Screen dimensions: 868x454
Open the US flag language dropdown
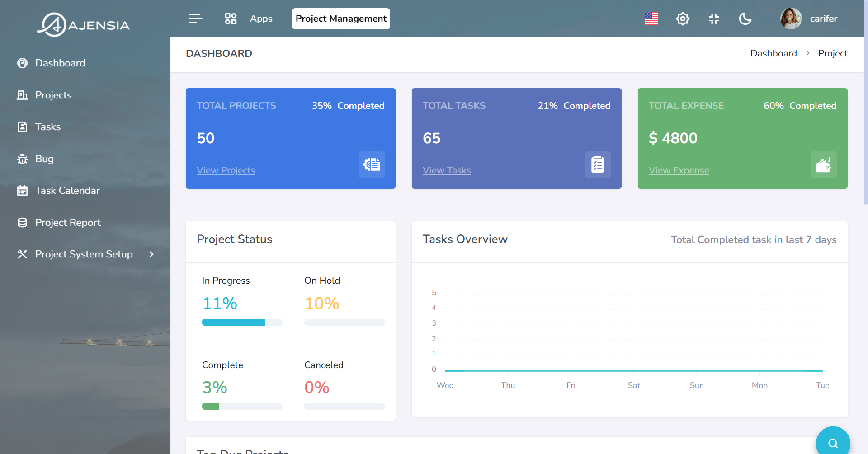651,19
